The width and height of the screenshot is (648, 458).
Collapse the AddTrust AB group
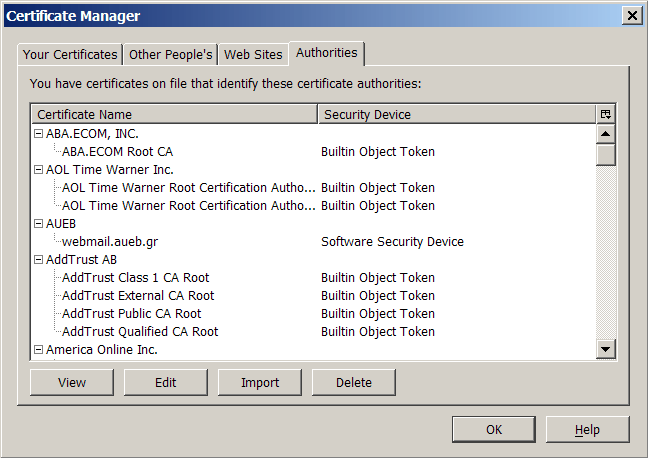[x=38, y=260]
